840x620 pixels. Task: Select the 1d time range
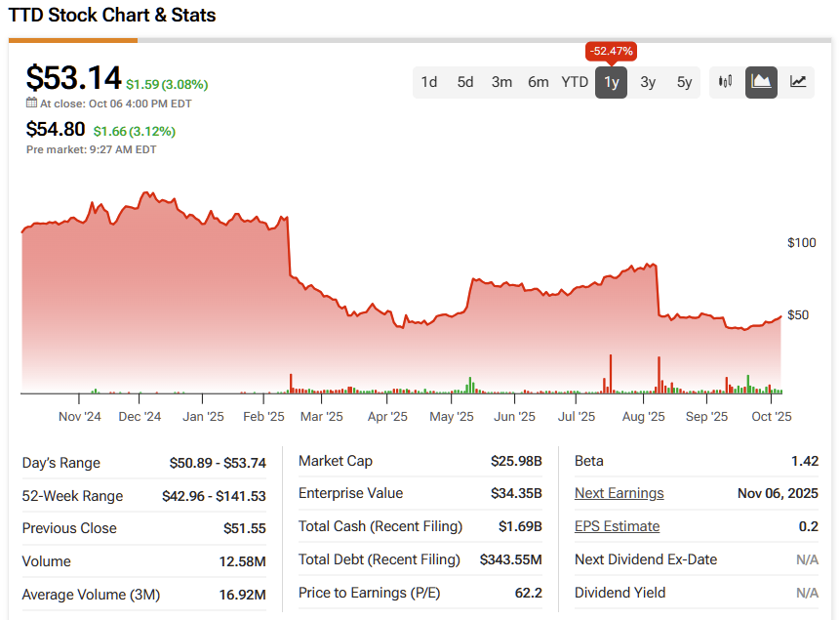click(x=429, y=82)
